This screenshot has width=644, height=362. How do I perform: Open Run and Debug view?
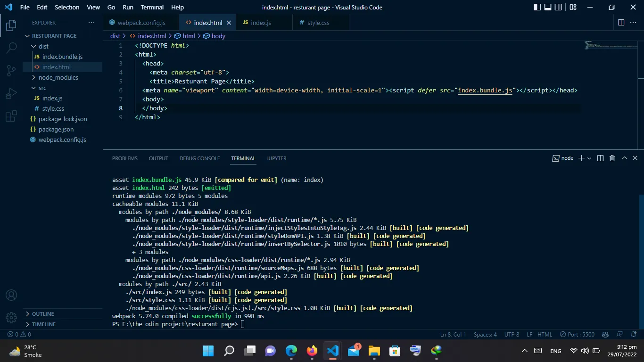click(11, 94)
